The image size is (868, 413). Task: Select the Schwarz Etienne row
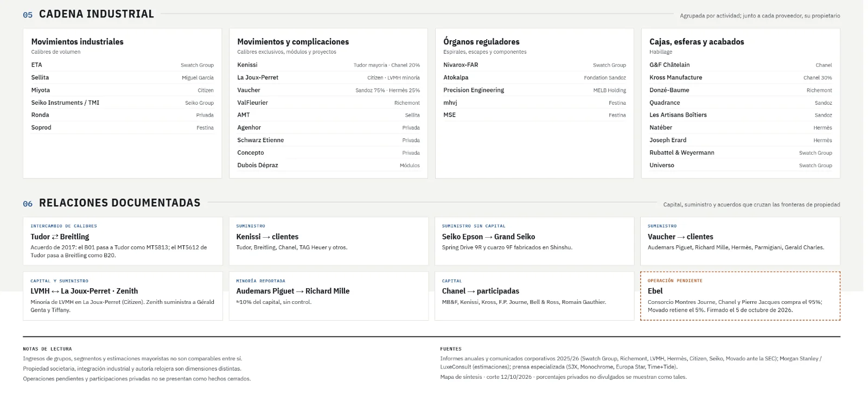click(328, 140)
